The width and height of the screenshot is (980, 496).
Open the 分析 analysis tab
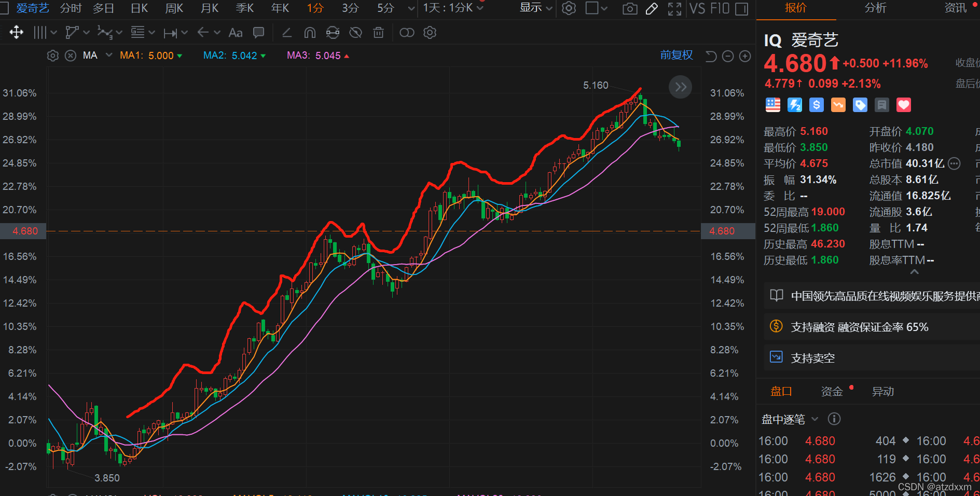[876, 8]
